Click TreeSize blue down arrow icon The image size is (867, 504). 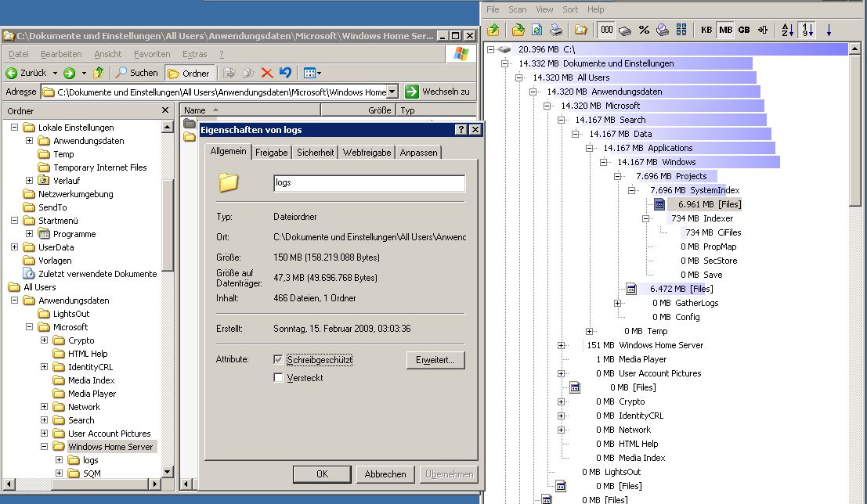coord(829,30)
